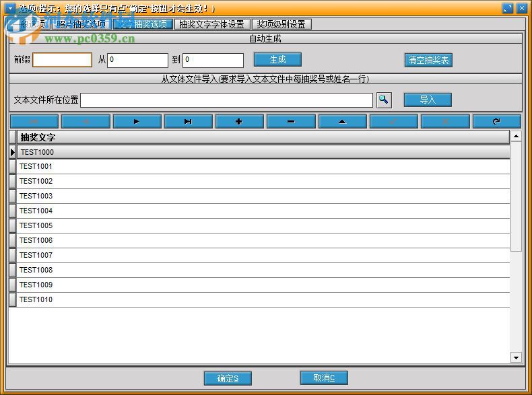The height and width of the screenshot is (395, 532).
Task: Browse for text file with magnifier icon
Action: [x=384, y=100]
